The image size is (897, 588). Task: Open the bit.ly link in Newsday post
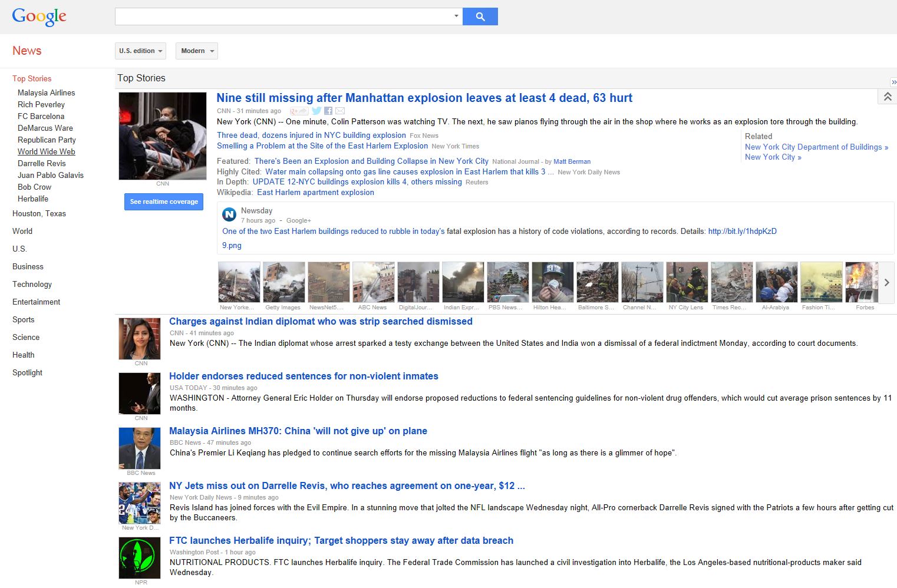point(743,231)
